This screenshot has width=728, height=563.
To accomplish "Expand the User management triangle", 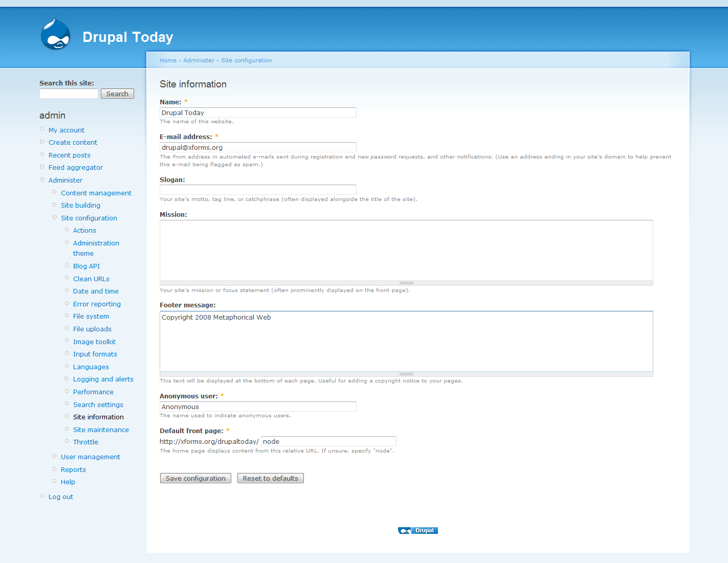I will (55, 456).
